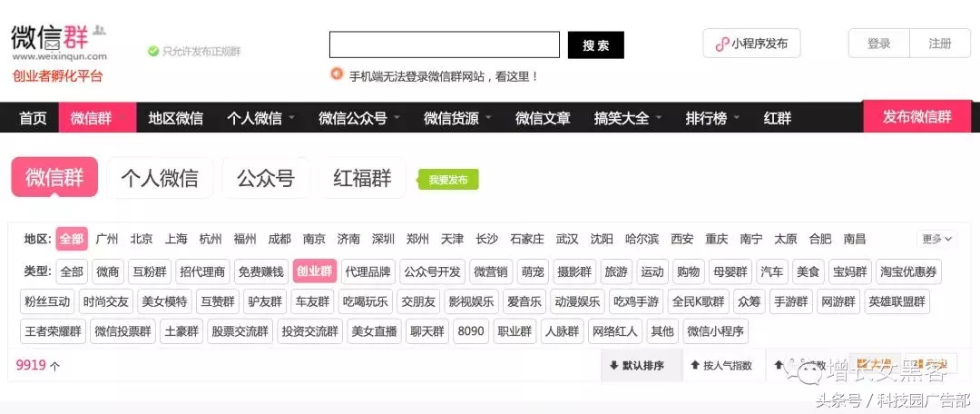This screenshot has width=980, height=414.
Task: Filter region by 广州
Action: click(107, 239)
